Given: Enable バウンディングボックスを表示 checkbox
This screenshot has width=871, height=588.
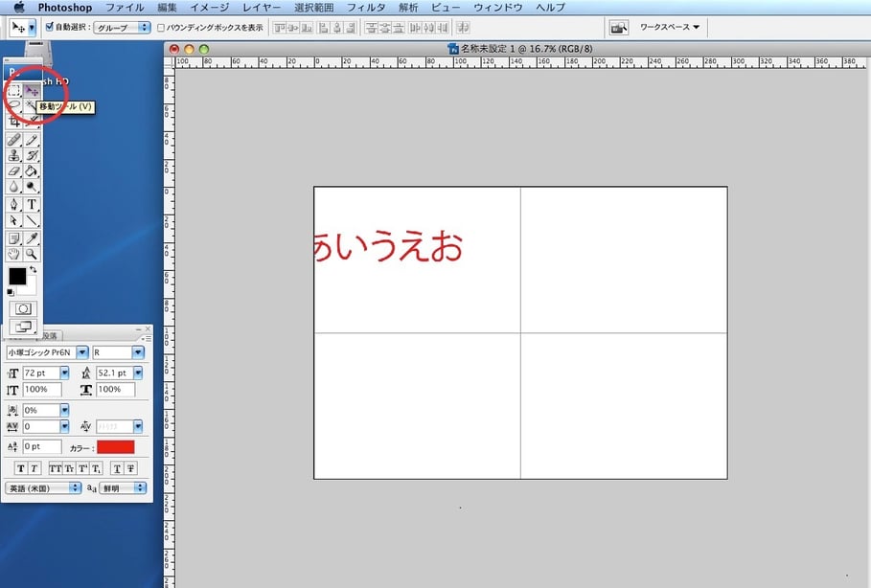Looking at the screenshot, I should (x=160, y=28).
